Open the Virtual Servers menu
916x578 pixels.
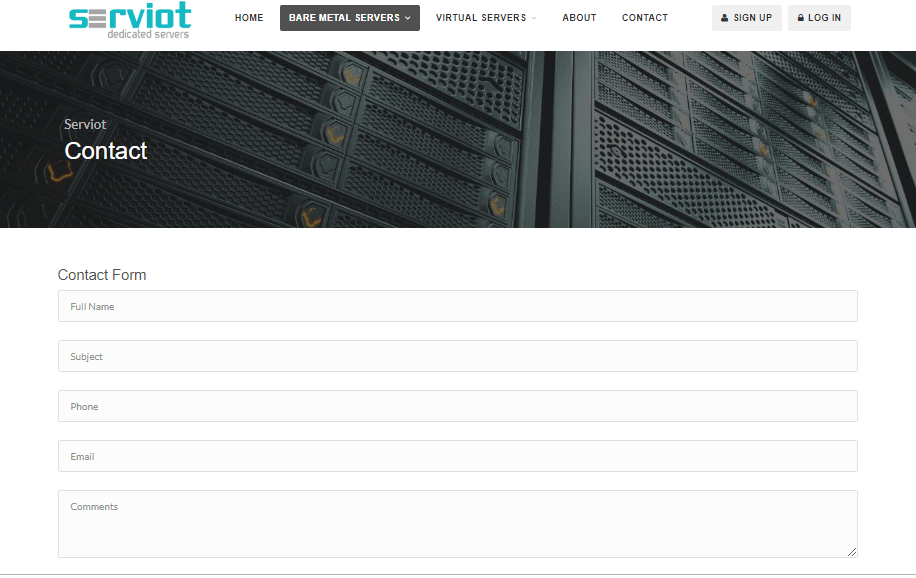click(x=485, y=18)
